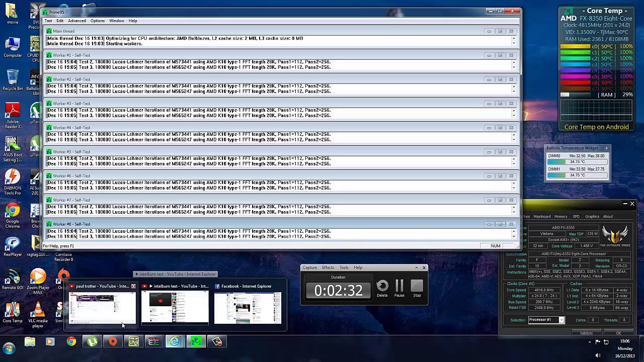The image size is (644, 362).
Task: Launch VLC media player shortcut
Action: [38, 315]
